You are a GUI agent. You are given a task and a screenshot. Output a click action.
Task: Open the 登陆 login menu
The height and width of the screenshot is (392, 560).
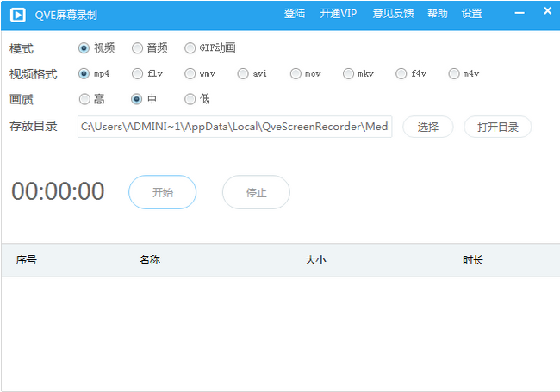tap(295, 14)
